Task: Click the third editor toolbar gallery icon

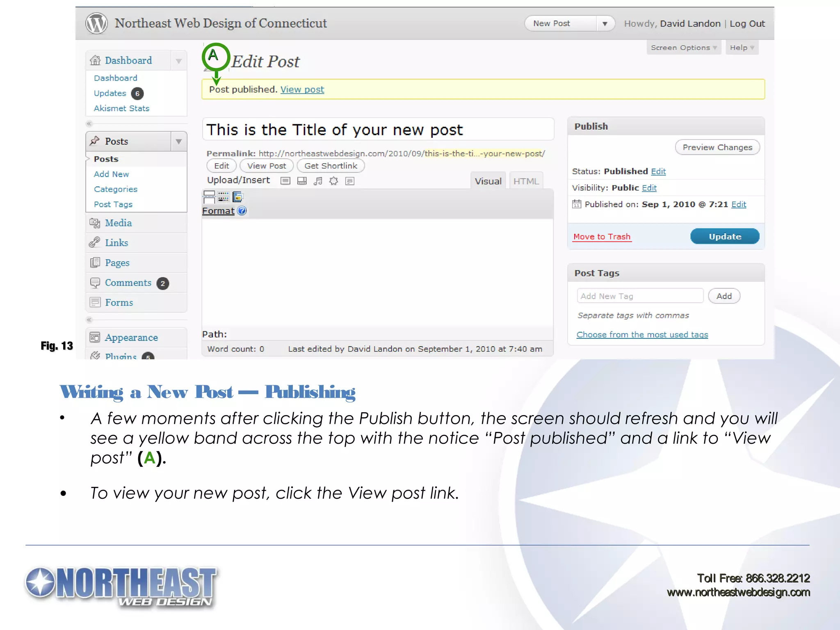Action: [x=238, y=197]
